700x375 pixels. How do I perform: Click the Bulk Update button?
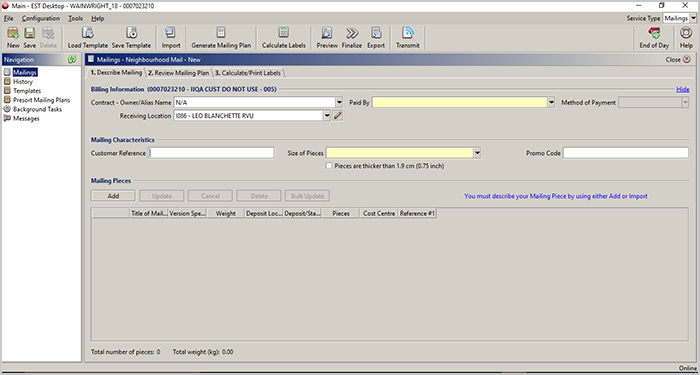(x=308, y=196)
